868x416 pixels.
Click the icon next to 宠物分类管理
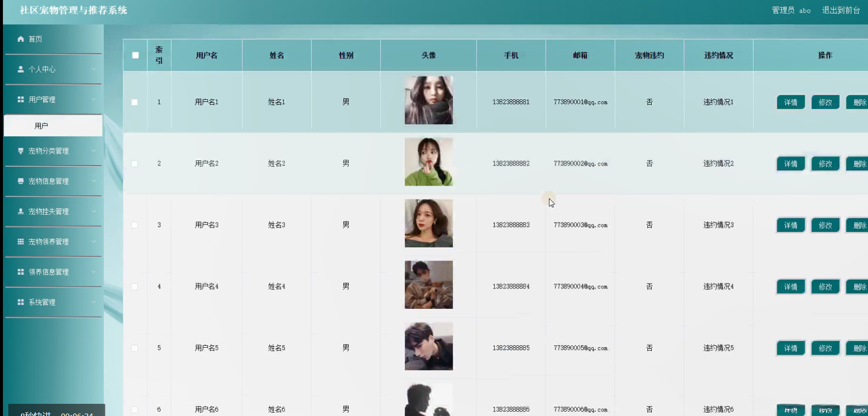coord(20,151)
